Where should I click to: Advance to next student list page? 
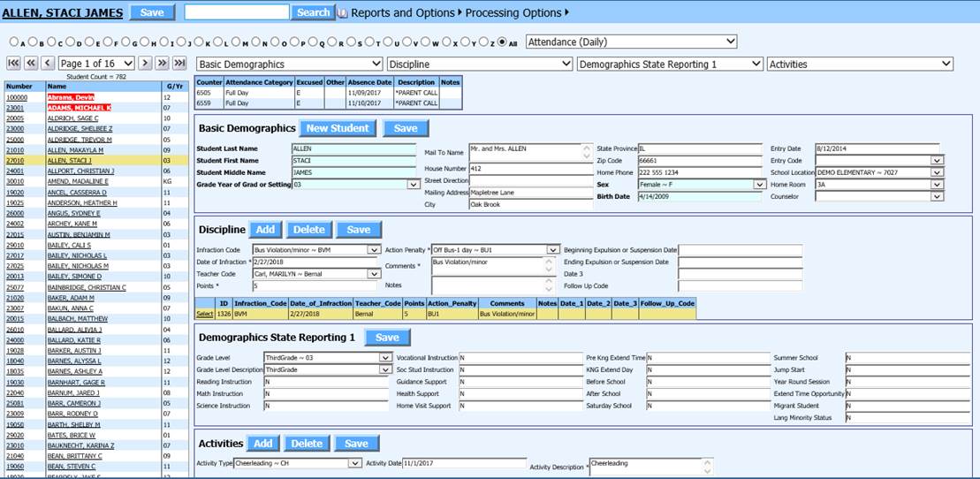click(145, 63)
